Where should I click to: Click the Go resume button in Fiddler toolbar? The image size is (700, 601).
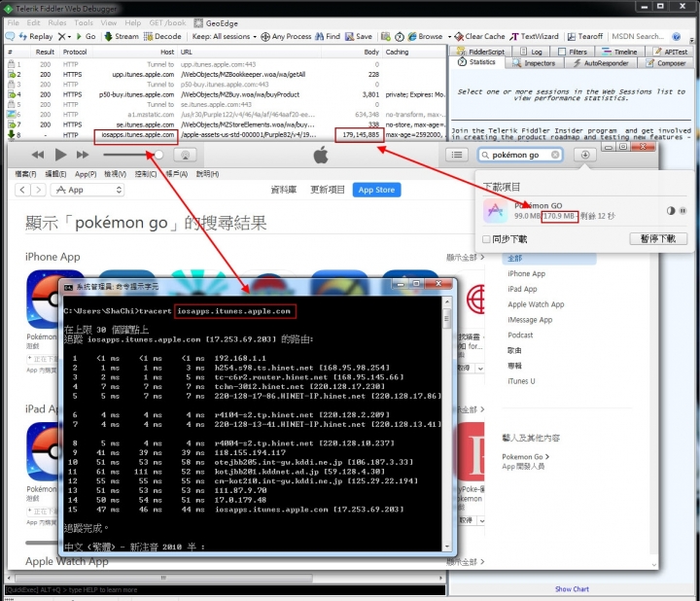[x=86, y=36]
